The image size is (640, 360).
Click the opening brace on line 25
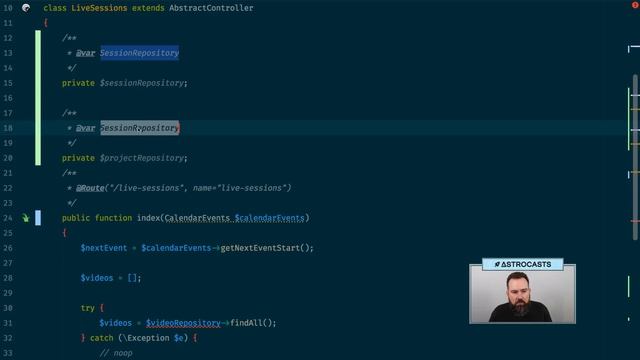tap(64, 233)
